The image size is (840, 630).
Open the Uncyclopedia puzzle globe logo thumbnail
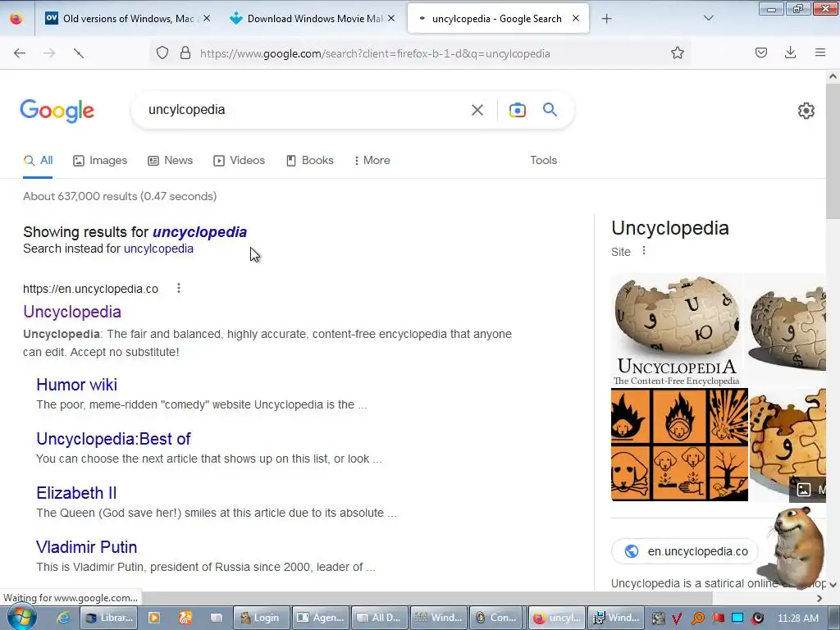pyautogui.click(x=677, y=330)
